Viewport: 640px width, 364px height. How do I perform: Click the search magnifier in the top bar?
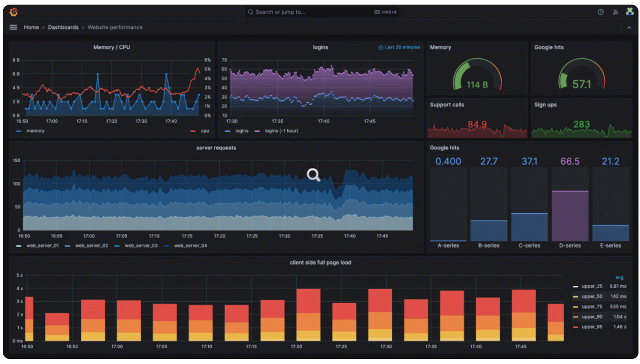(x=250, y=12)
